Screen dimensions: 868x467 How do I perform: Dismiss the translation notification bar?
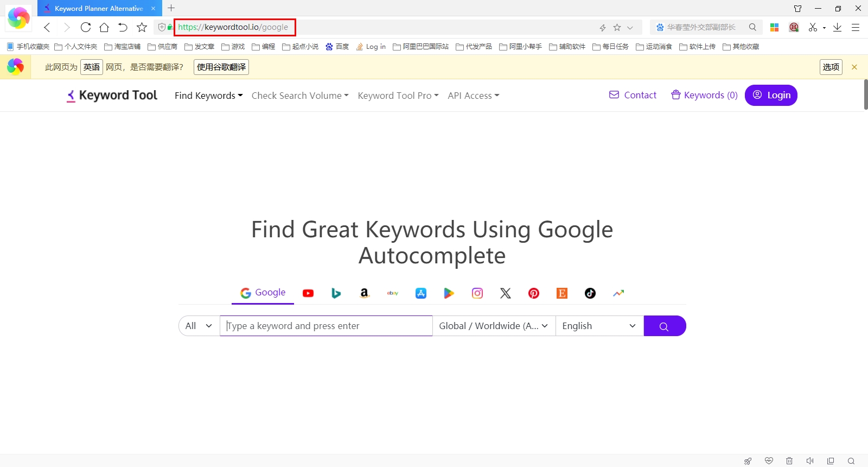(854, 67)
